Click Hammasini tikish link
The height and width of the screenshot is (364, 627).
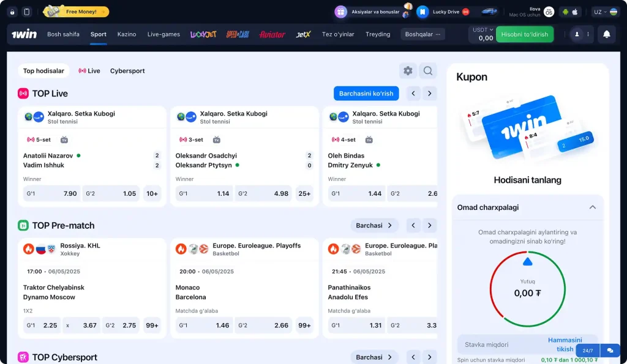(x=565, y=344)
